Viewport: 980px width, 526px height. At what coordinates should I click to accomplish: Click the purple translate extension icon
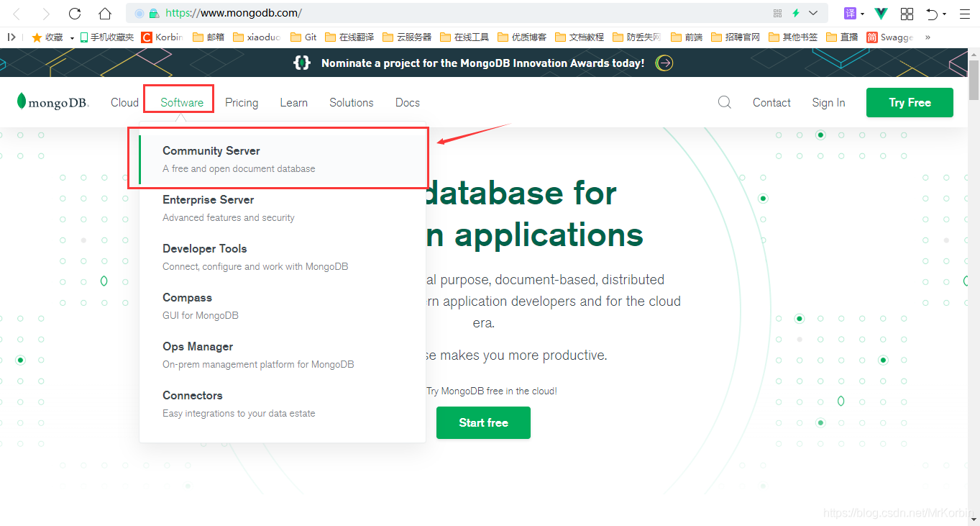[x=851, y=13]
